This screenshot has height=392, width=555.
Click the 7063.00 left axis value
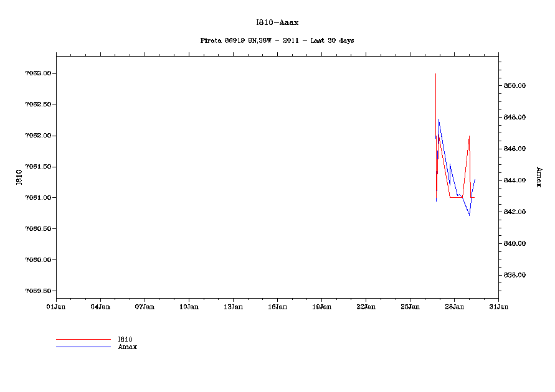pyautogui.click(x=37, y=73)
